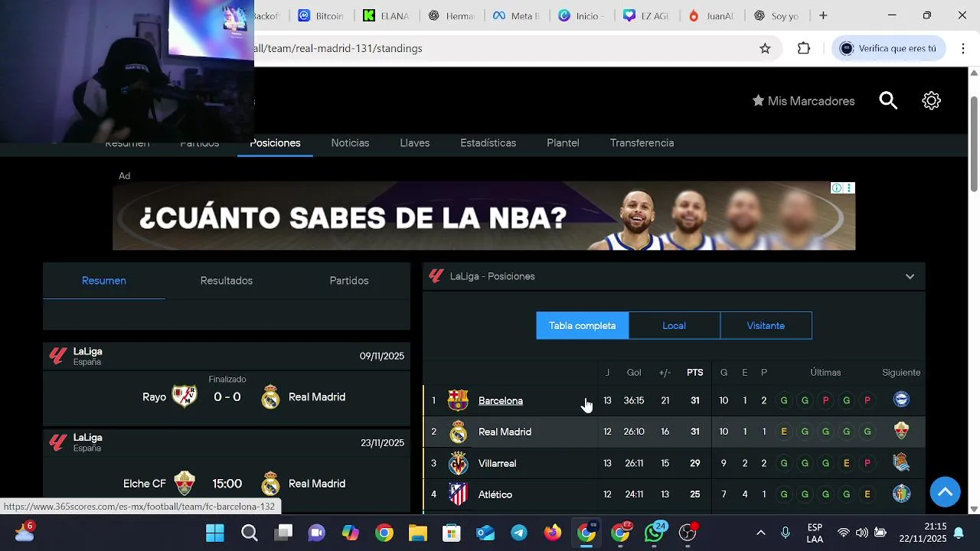Open the Windows taskbar search
This screenshot has height=551, width=980.
coord(250,533)
